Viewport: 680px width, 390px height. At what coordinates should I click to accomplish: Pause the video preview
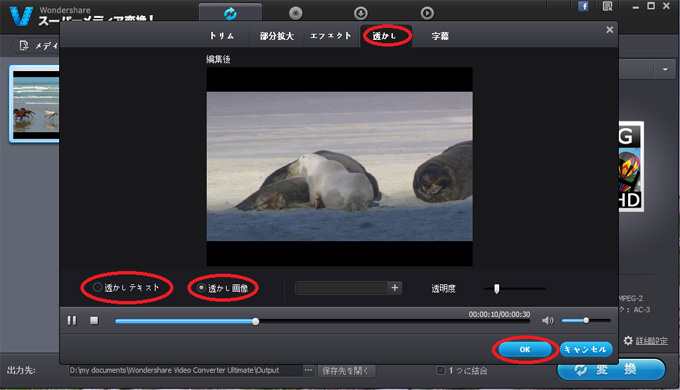[72, 321]
